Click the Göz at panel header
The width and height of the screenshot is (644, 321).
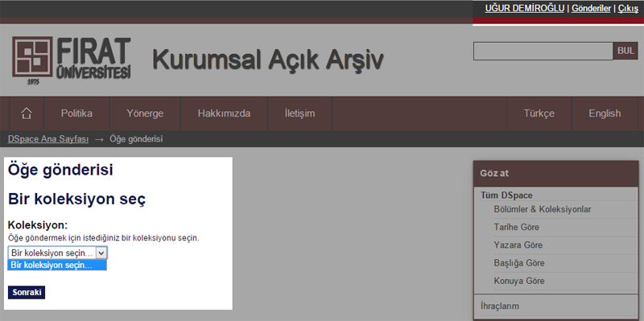(555, 173)
